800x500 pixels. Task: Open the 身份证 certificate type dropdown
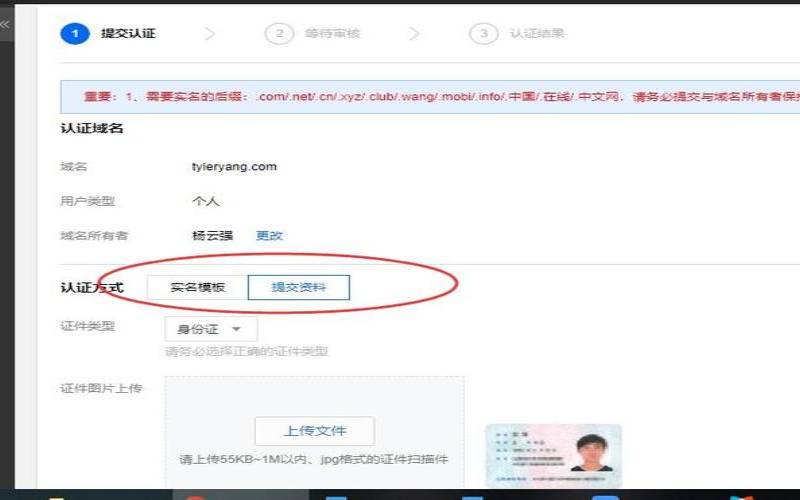(211, 329)
